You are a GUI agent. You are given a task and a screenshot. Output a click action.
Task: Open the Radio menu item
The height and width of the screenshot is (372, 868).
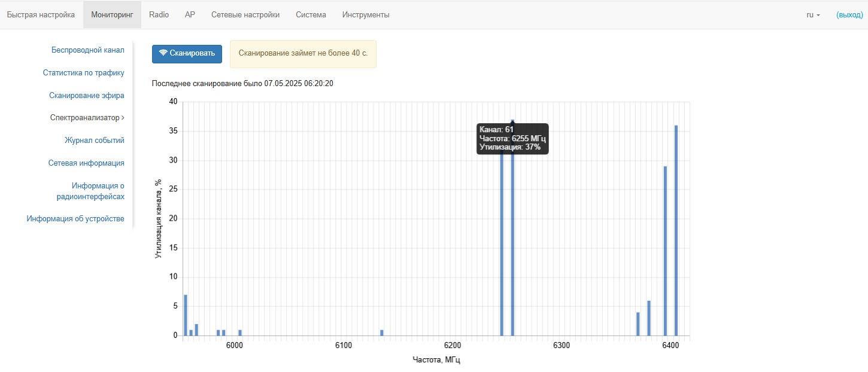[x=159, y=15]
